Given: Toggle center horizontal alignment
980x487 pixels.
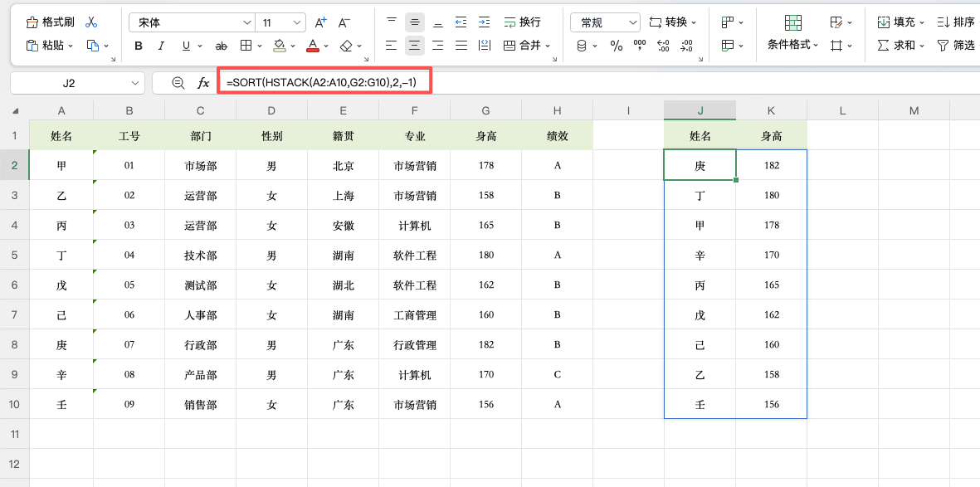Looking at the screenshot, I should [x=414, y=46].
